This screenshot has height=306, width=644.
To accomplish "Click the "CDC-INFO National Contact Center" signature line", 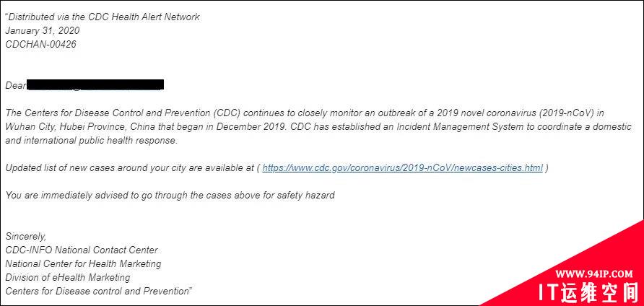I will pos(82,250).
